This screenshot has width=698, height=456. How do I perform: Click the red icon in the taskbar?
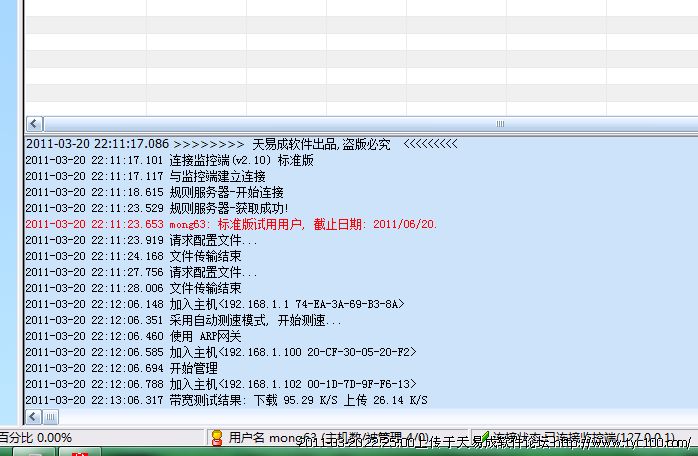(80, 452)
